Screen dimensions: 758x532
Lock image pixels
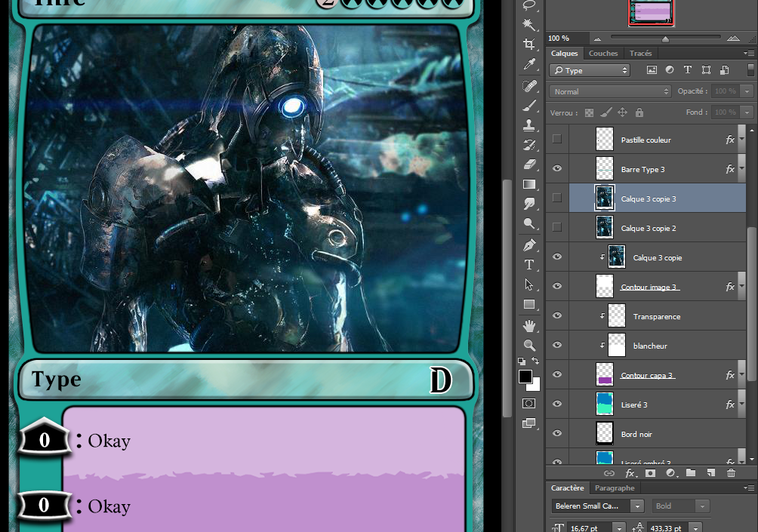pyautogui.click(x=605, y=112)
